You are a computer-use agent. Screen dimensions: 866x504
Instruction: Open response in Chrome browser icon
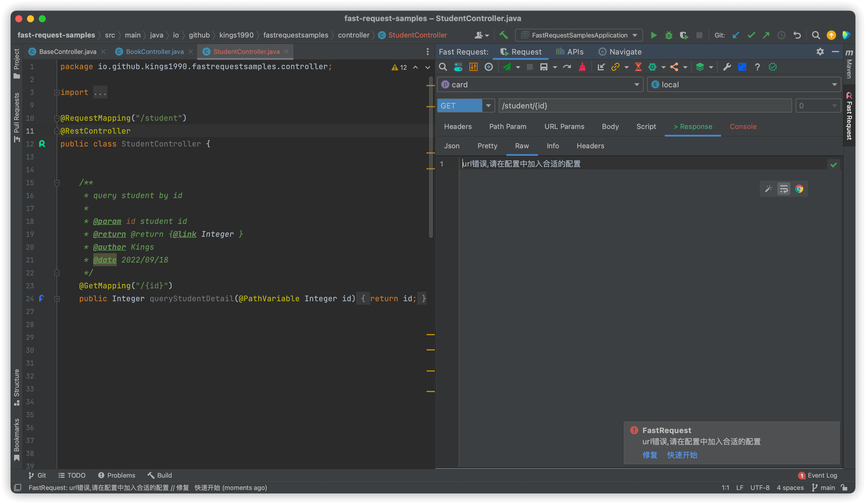coord(799,189)
